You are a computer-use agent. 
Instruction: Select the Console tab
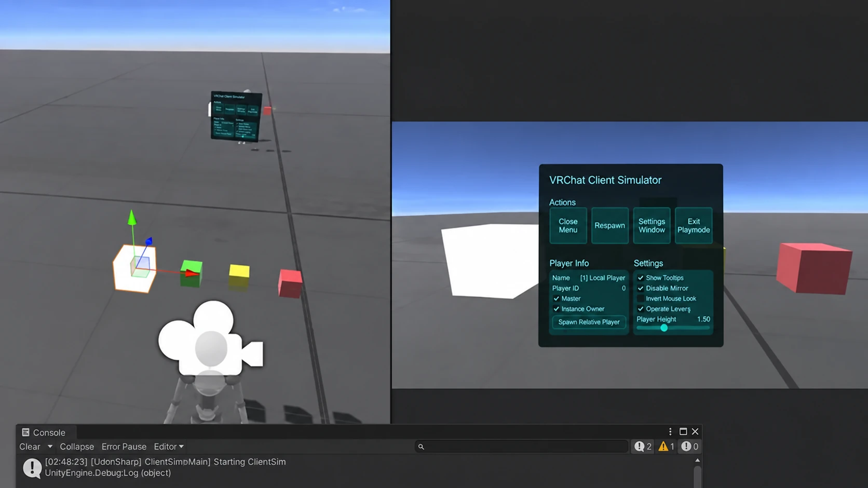click(44, 432)
